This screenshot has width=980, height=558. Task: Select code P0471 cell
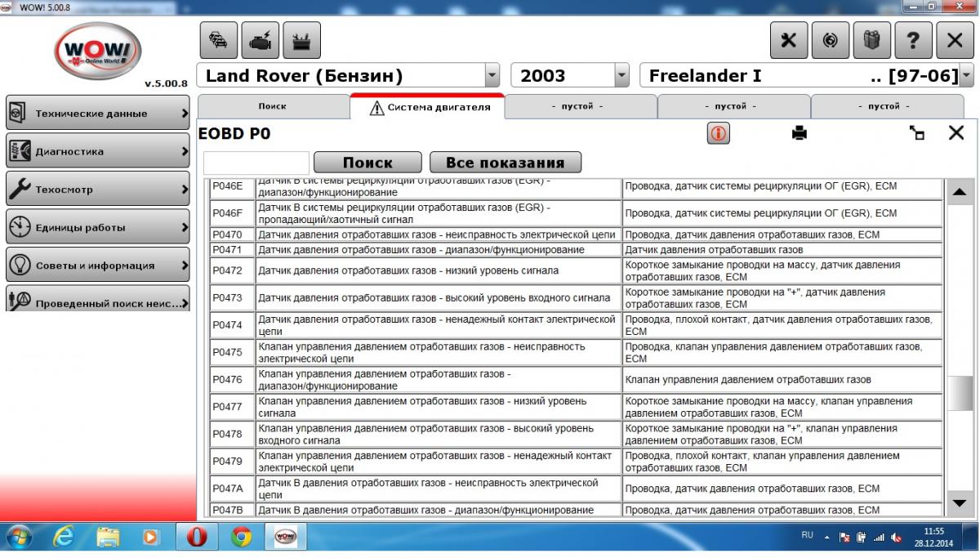tap(232, 249)
